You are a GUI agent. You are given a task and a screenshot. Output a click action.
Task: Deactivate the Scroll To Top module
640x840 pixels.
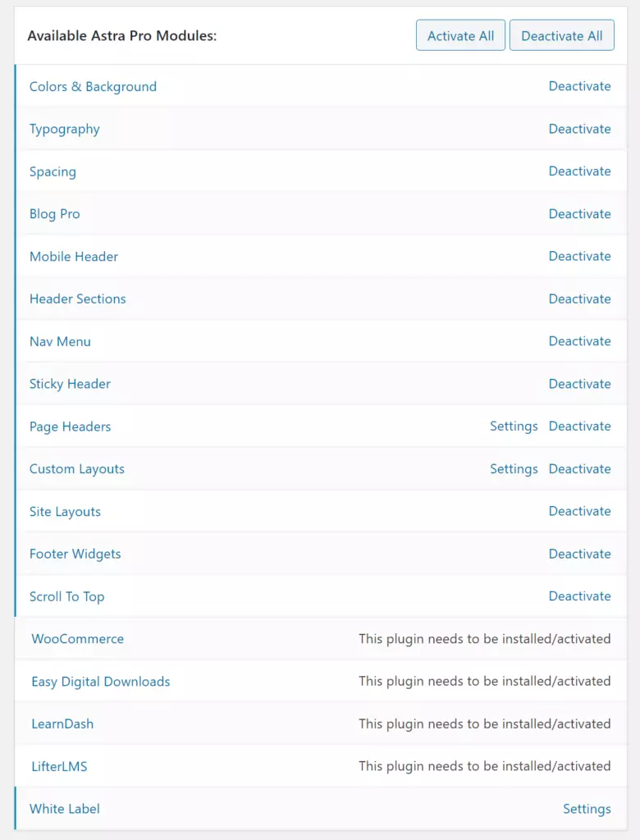pyautogui.click(x=580, y=596)
